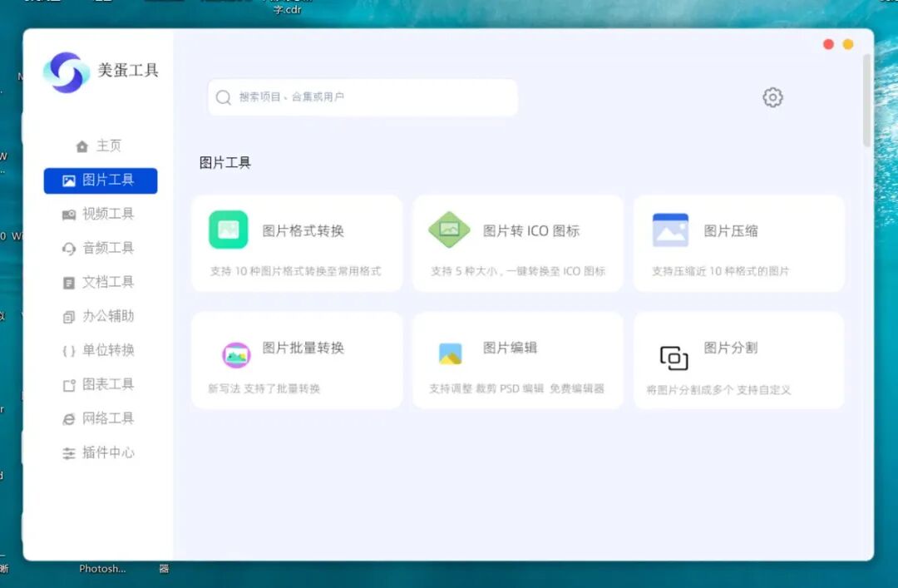Viewport: 898px width, 588px height.
Task: Click description 支持 5 种大小, 一键转换至 ICO 图标
Action: (518, 271)
